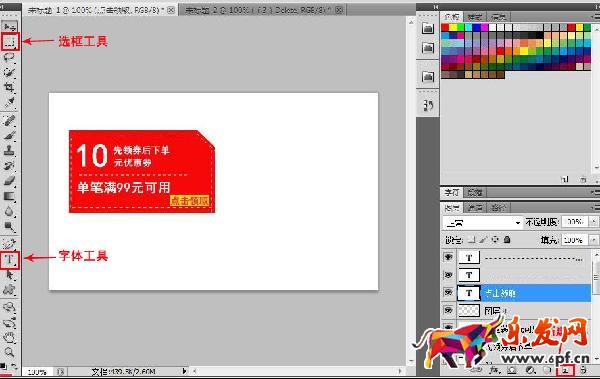
Task: Create a new layer group
Action: 548,370
